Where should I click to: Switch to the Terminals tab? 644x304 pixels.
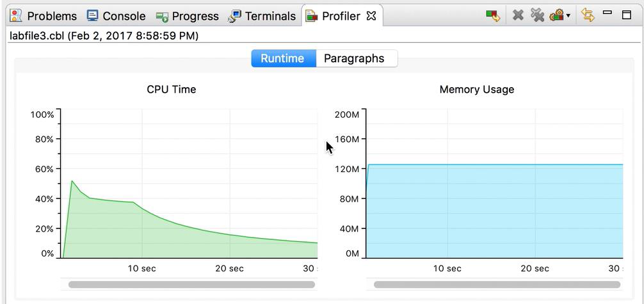262,16
